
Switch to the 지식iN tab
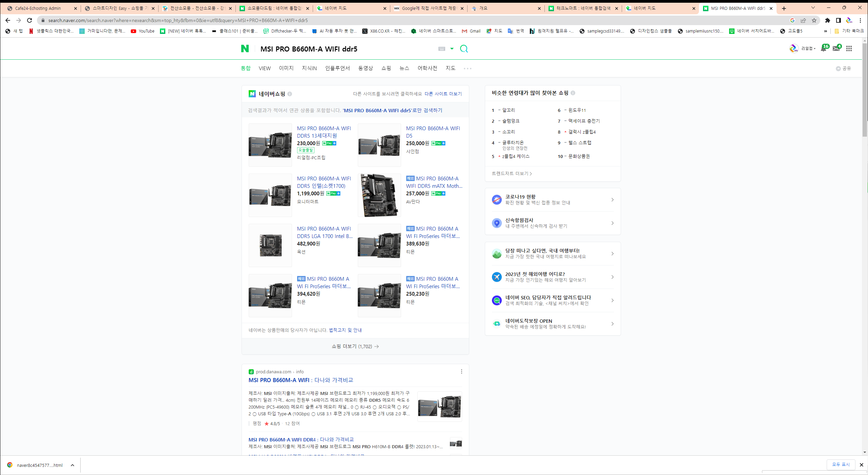click(309, 68)
